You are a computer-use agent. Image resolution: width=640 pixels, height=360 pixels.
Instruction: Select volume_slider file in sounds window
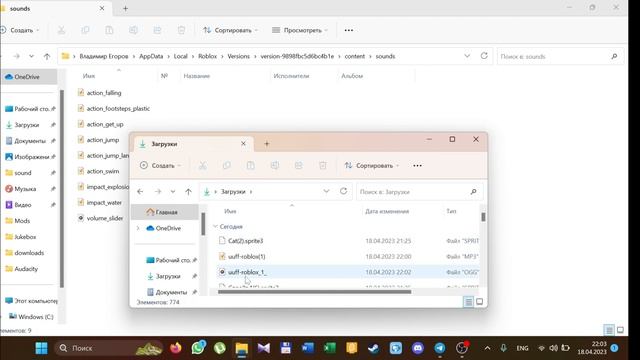pyautogui.click(x=104, y=218)
